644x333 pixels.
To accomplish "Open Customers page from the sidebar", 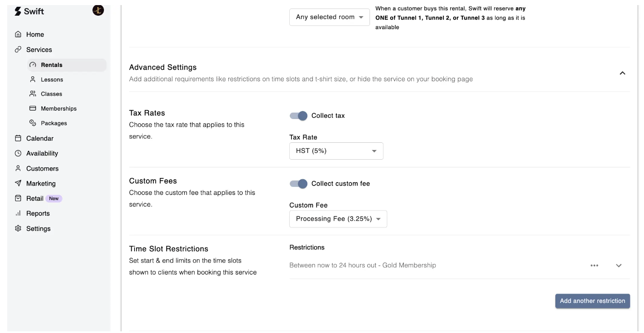I will (42, 169).
